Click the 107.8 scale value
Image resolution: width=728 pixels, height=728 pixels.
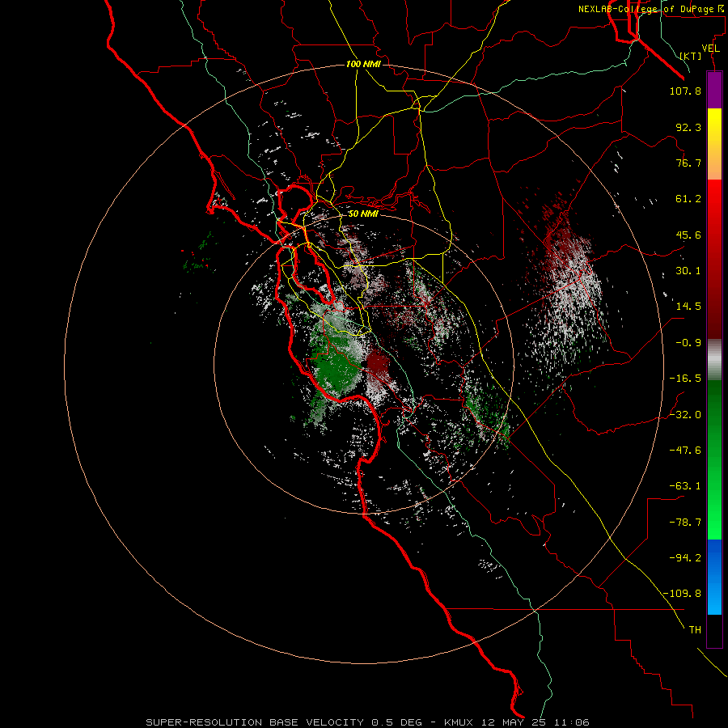[x=685, y=91]
